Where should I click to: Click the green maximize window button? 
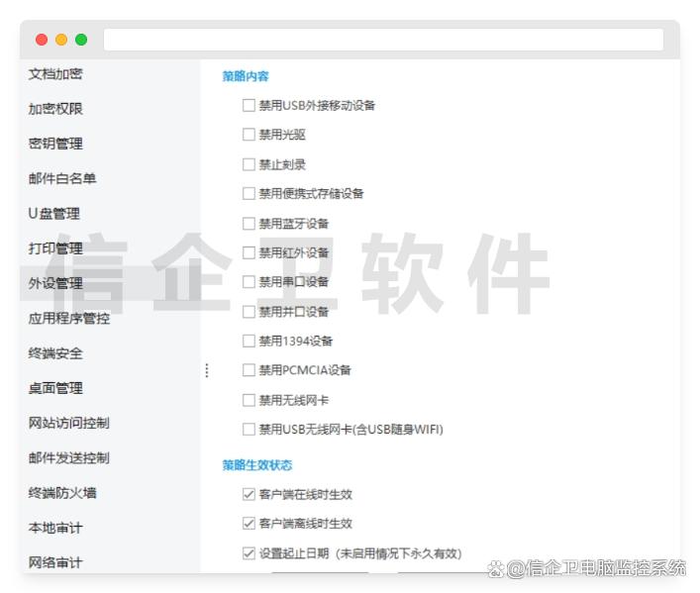(81, 40)
